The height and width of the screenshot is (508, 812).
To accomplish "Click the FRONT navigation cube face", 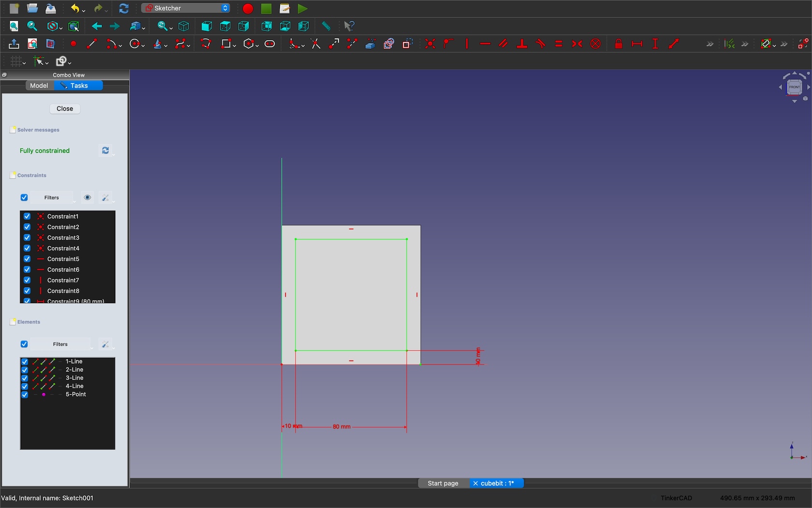I will [x=795, y=87].
